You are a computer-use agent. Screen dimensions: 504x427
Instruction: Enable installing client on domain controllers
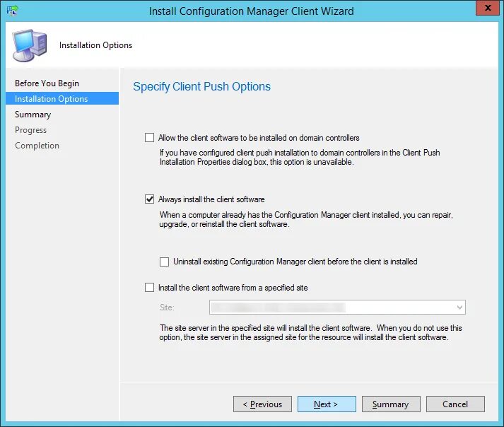149,138
